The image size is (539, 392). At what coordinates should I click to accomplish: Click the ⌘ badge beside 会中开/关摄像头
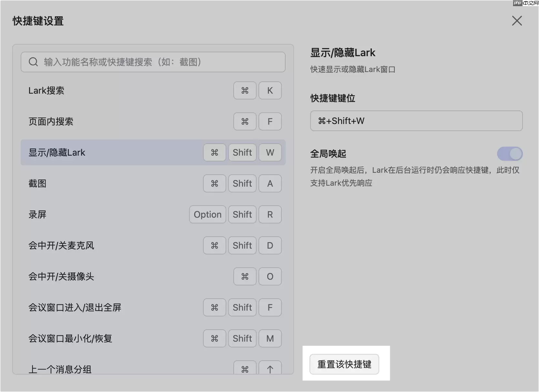coord(245,276)
